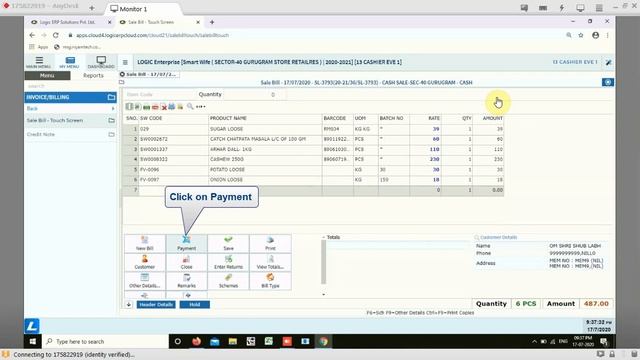The image size is (640, 360).
Task: Go back with the browser back arrow
Action: (32, 35)
